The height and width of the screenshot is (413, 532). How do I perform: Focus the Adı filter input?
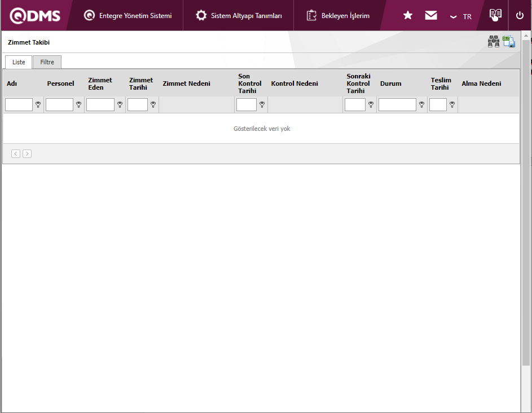tap(19, 104)
